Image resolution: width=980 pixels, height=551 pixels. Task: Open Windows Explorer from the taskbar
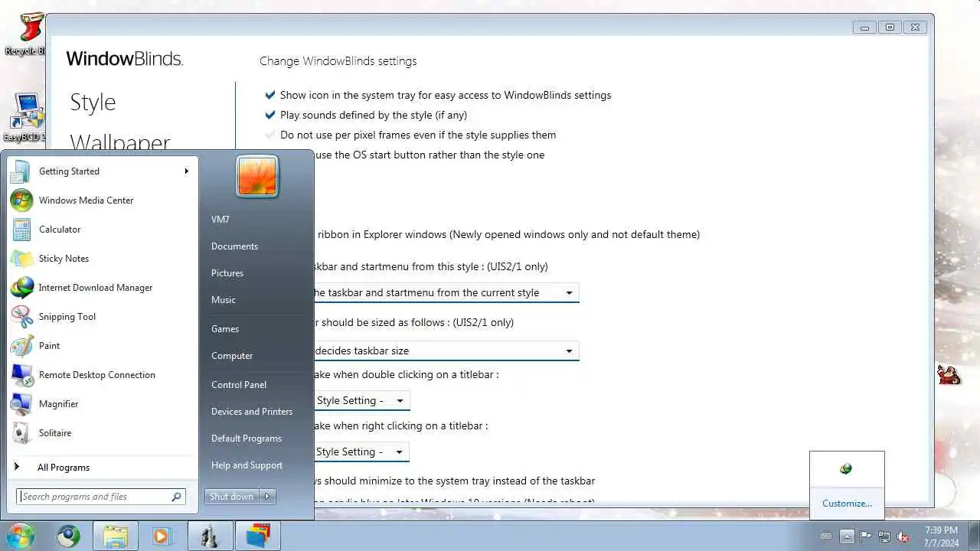tap(116, 536)
